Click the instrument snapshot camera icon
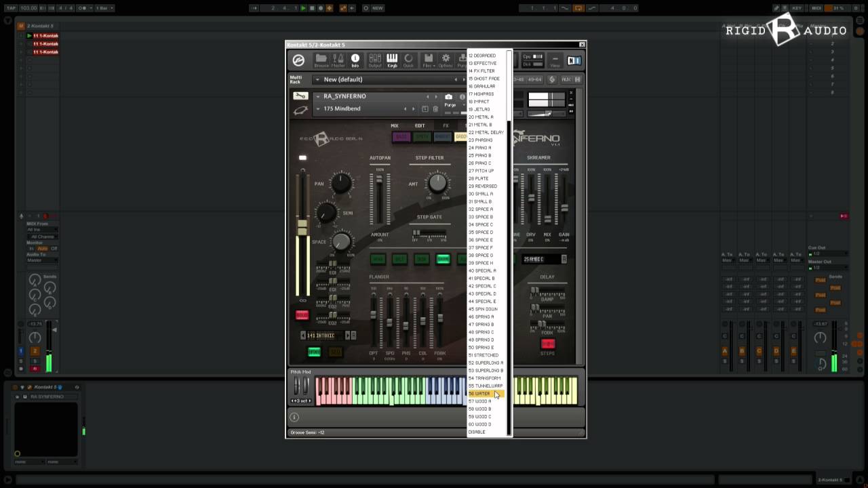The width and height of the screenshot is (868, 488). [x=448, y=97]
